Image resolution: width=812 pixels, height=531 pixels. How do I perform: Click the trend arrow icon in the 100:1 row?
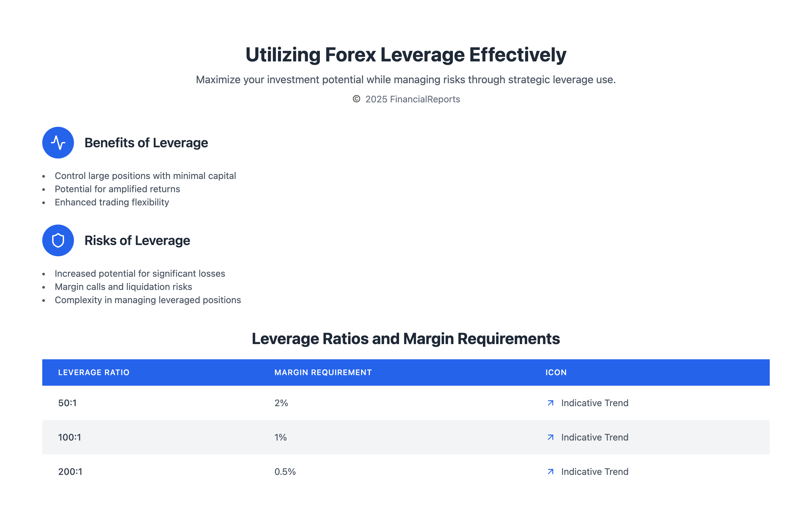(550, 437)
